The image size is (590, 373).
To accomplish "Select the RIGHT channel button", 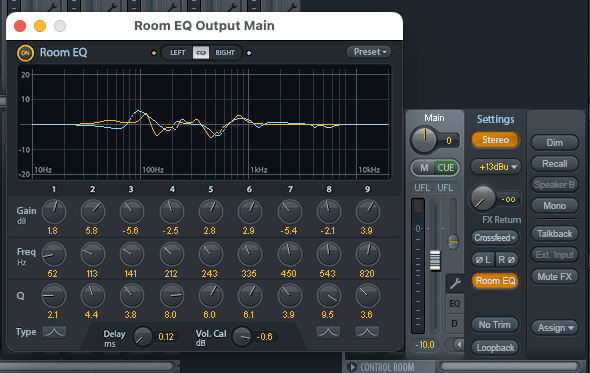I will (225, 53).
